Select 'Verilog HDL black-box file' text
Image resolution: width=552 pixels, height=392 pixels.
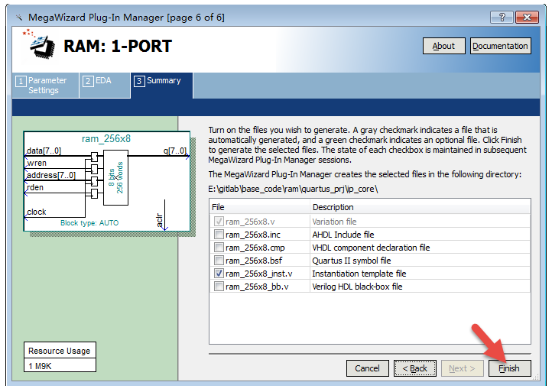(x=357, y=287)
